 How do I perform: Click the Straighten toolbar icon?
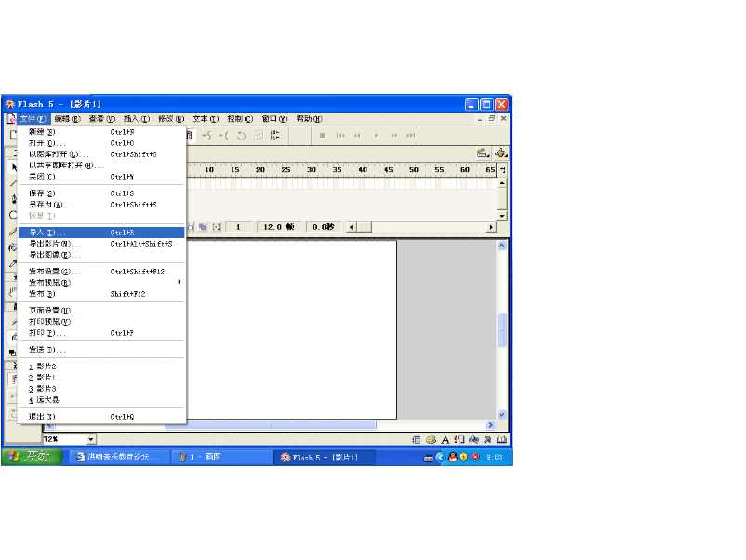pyautogui.click(x=223, y=136)
